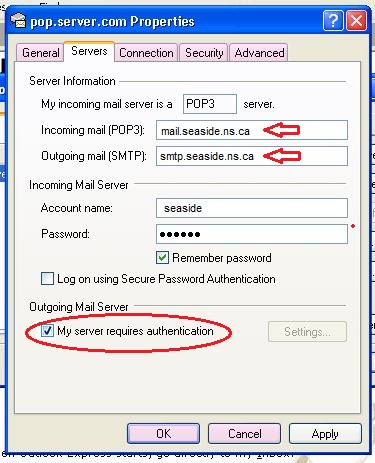Click the Outgoing mail (SMTP) server field
This screenshot has height=463, width=375.
[252, 156]
